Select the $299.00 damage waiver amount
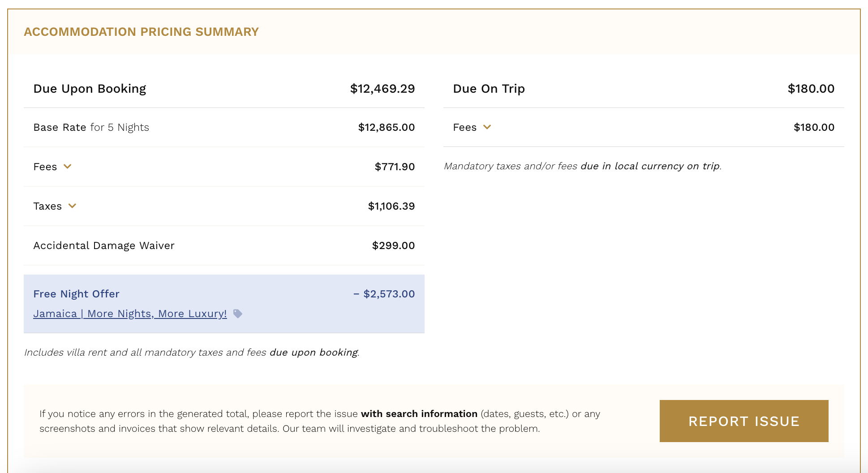Screen dimensions: 868x473 [394, 245]
